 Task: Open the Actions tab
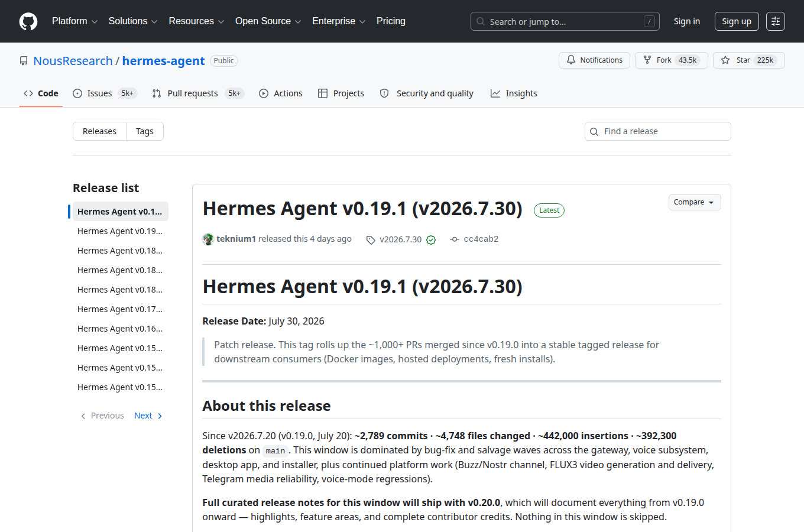click(281, 93)
